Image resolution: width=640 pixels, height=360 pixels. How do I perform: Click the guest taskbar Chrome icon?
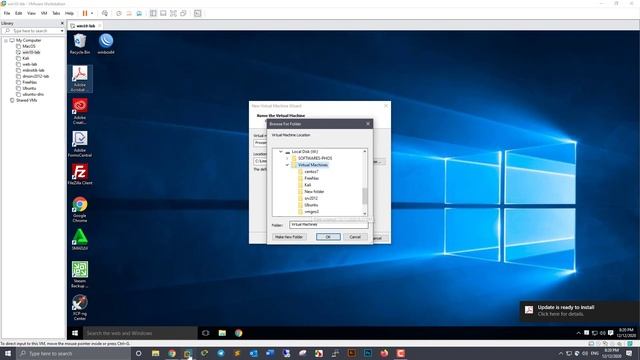[238, 333]
